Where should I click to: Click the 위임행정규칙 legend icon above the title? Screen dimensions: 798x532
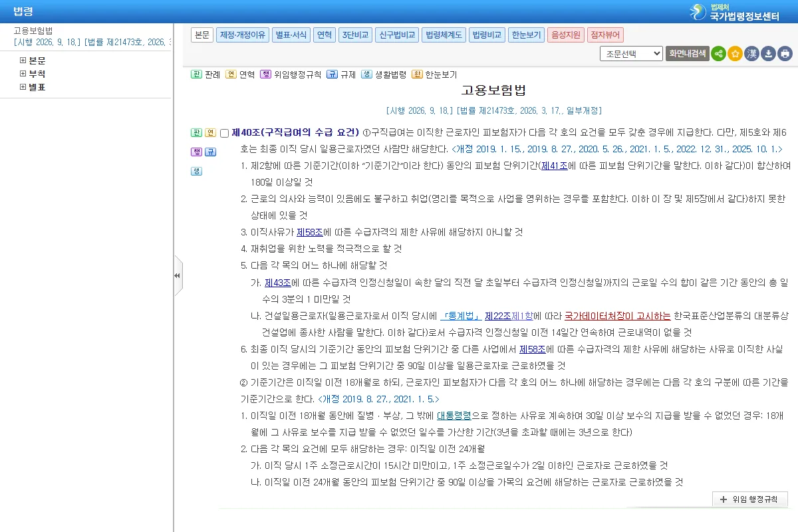(265, 74)
